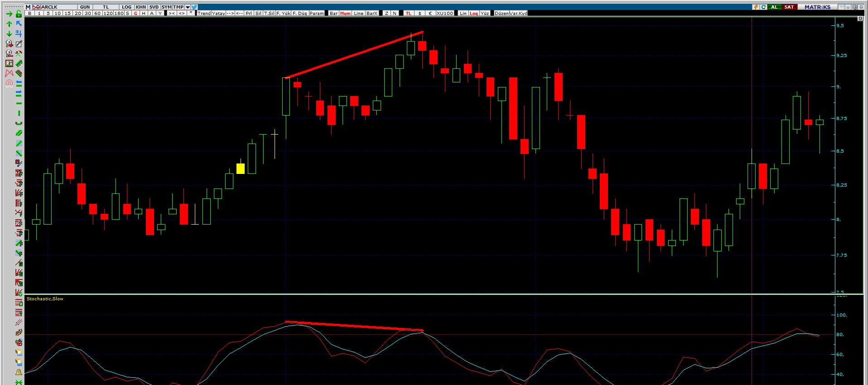Click the SVD button
This screenshot has height=385, width=868.
click(x=154, y=7)
